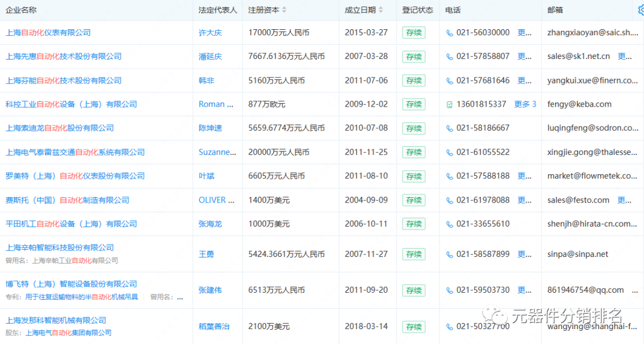The image size is (644, 344).
Task: Click 存续 status tag for 2015-03-27 row
Action: tap(414, 33)
